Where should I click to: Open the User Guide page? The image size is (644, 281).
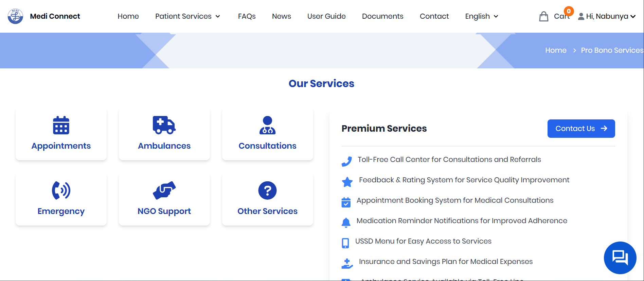(x=326, y=16)
